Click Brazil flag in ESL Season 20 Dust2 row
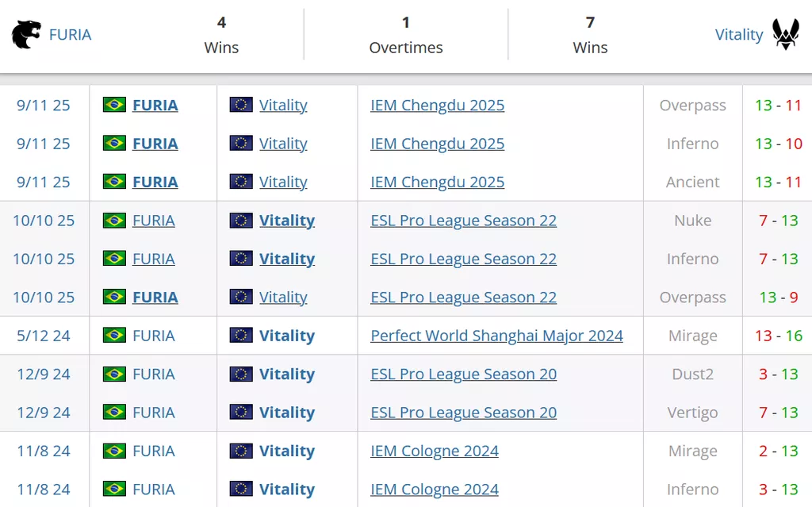Image resolution: width=812 pixels, height=507 pixels. coord(114,374)
